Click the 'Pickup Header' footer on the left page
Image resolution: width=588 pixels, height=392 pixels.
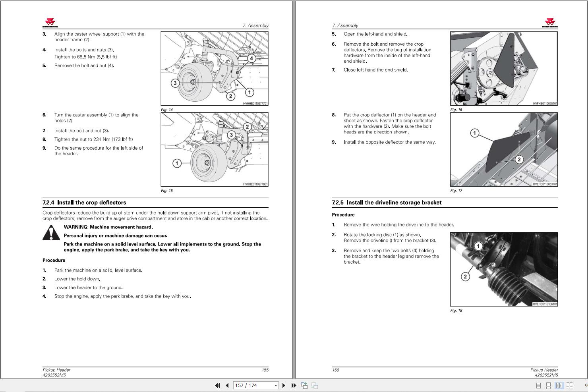(56, 370)
